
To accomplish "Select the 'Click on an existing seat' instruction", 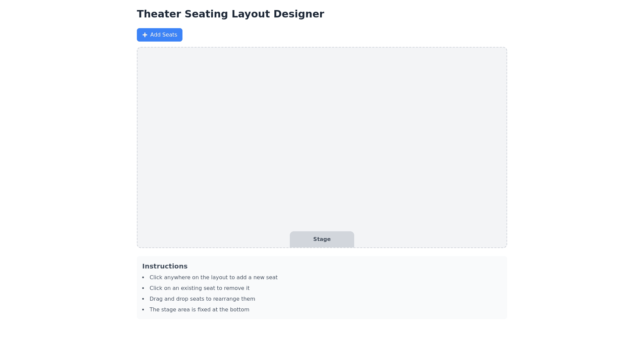I will click(x=199, y=288).
